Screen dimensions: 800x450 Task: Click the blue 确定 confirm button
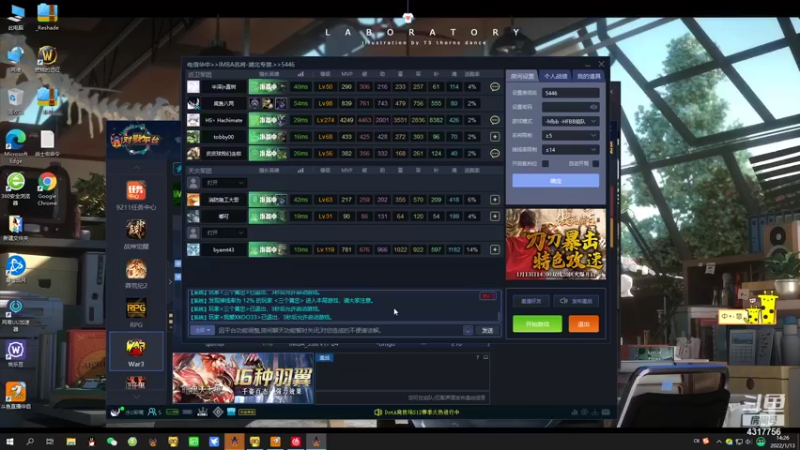tap(556, 181)
